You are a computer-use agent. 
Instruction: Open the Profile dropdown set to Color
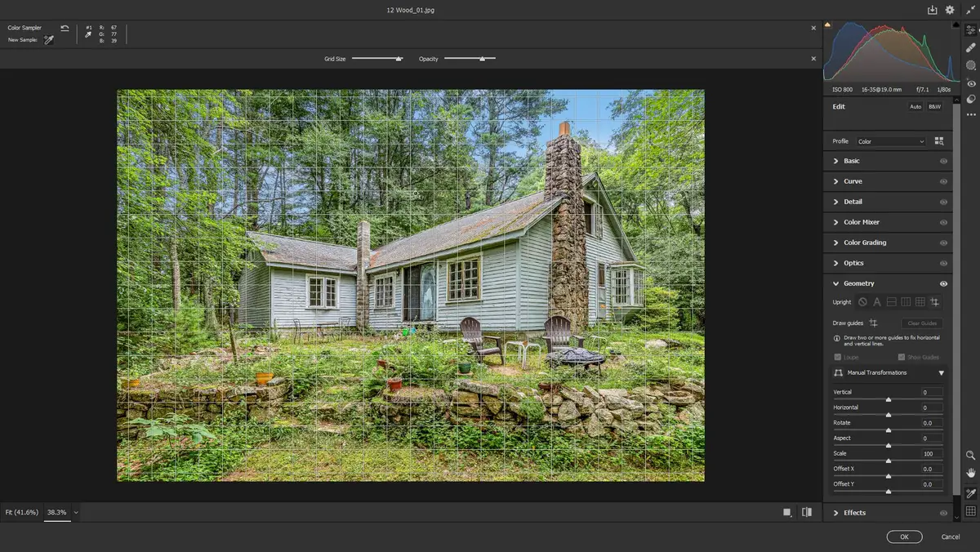click(x=890, y=141)
